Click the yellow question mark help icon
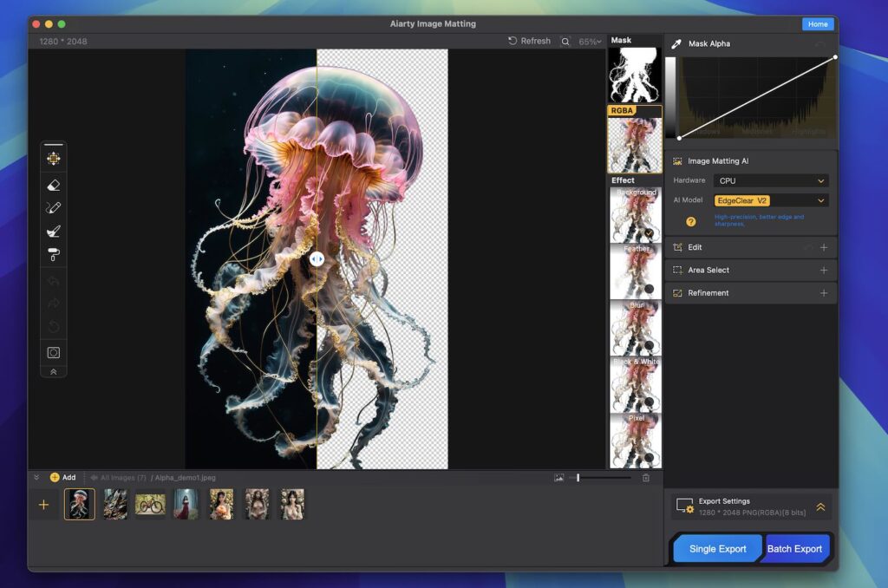888x588 pixels. pos(691,221)
